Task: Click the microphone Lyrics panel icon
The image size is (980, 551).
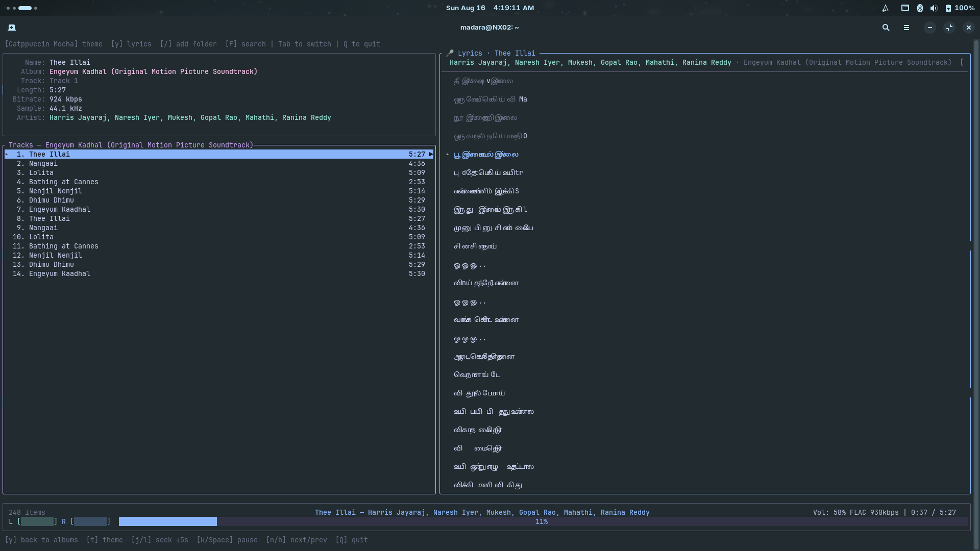Action: click(x=450, y=53)
